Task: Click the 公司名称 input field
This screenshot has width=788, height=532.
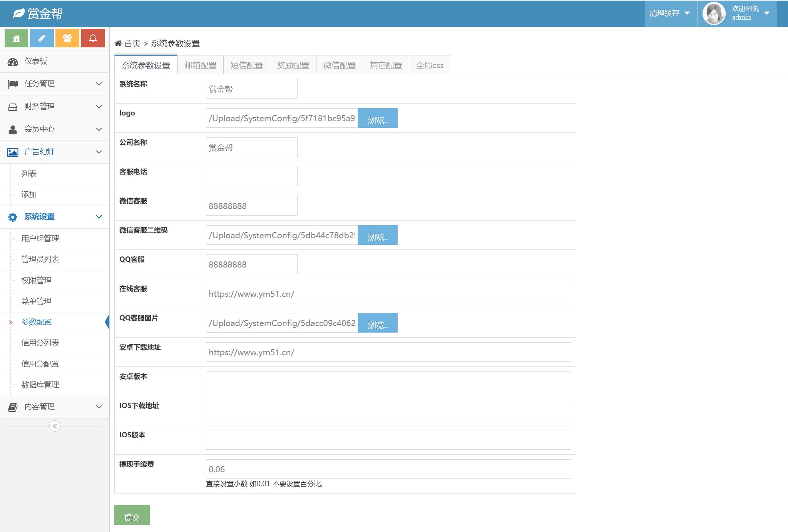Action: [251, 147]
